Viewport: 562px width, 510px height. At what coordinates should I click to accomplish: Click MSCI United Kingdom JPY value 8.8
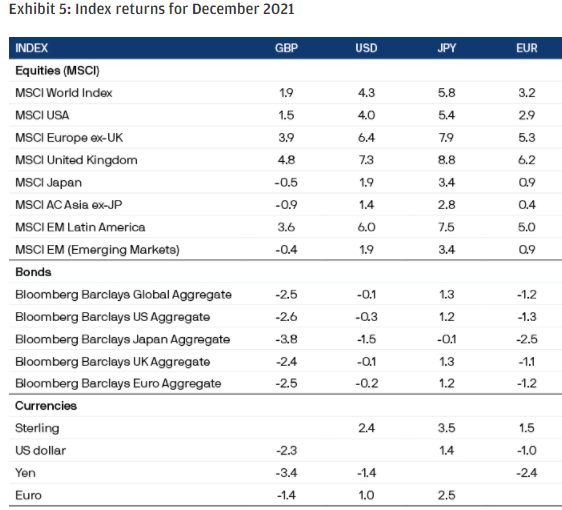tap(447, 160)
